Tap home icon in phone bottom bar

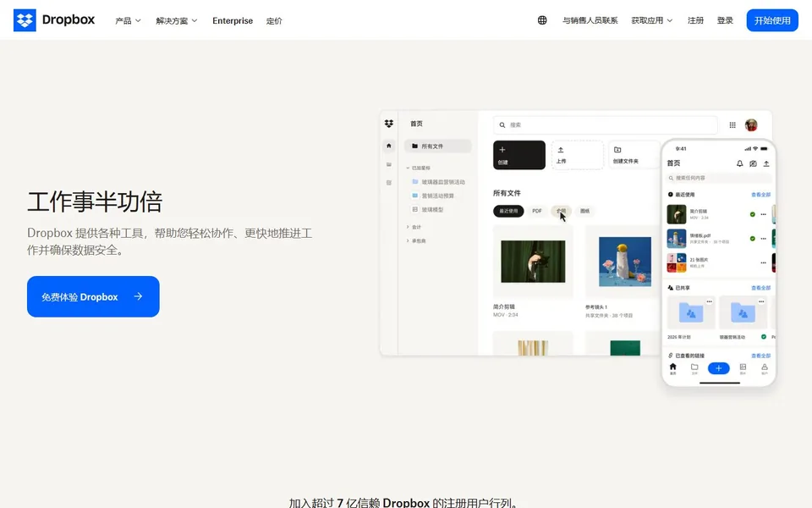click(x=672, y=368)
